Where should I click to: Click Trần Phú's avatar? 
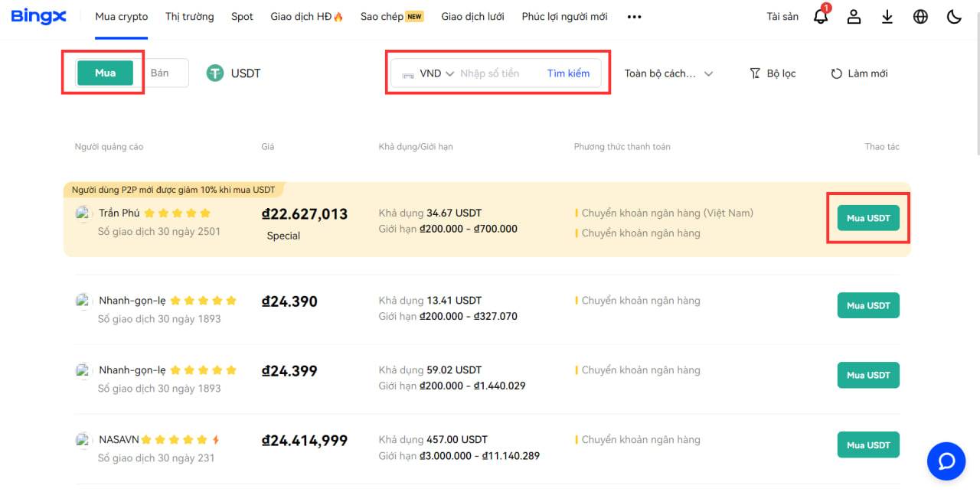(x=84, y=214)
